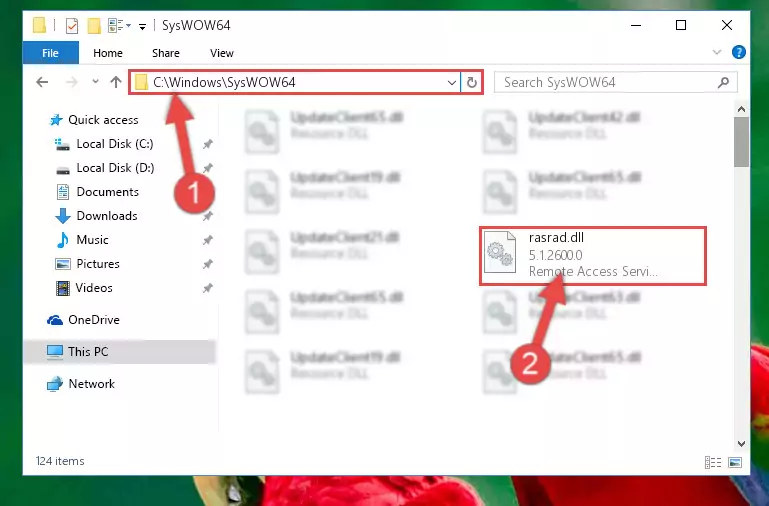The image size is (769, 506).
Task: Click the Downloads blue arrow icon
Action: point(63,216)
